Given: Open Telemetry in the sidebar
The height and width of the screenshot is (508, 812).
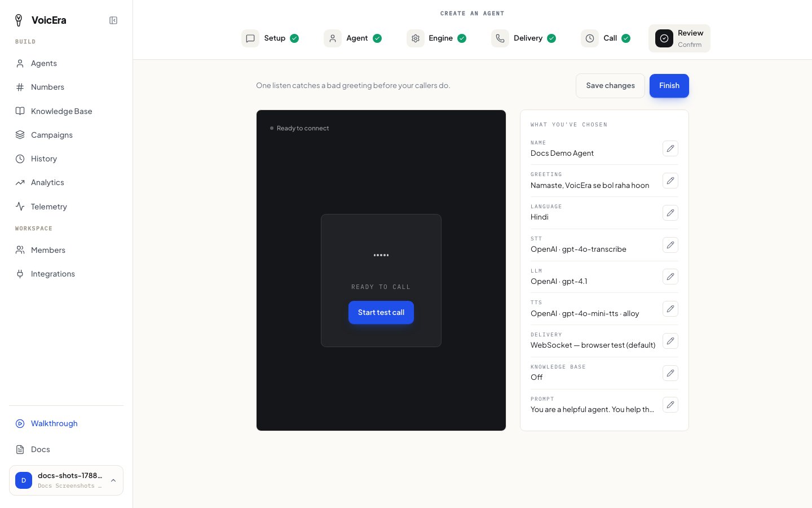Looking at the screenshot, I should (x=66, y=207).
